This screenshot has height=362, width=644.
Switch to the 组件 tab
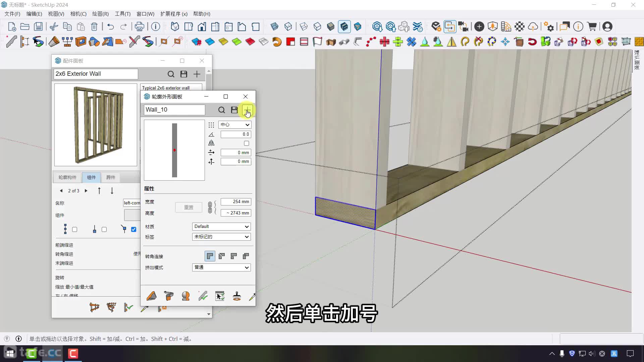point(91,177)
